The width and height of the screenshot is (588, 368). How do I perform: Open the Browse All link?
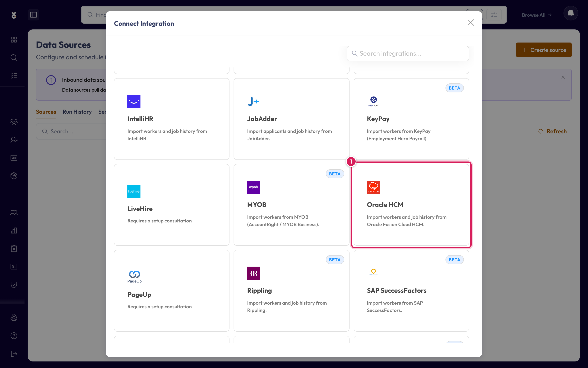[537, 15]
